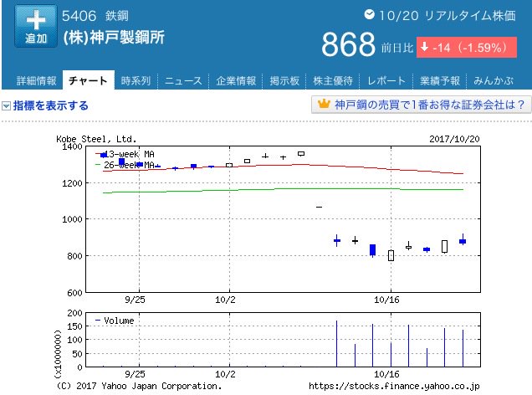Click the 10/2 price chart axis label
532x395 pixels.
(225, 300)
